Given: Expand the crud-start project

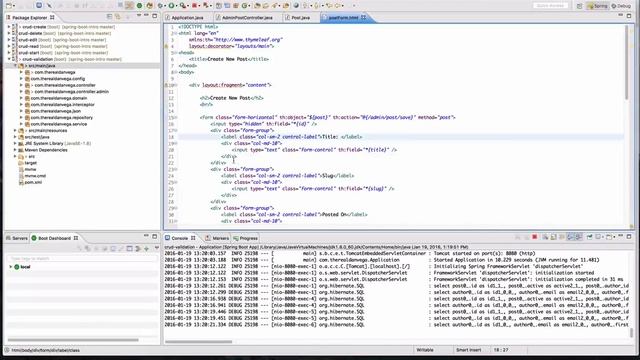Looking at the screenshot, I should (9, 53).
